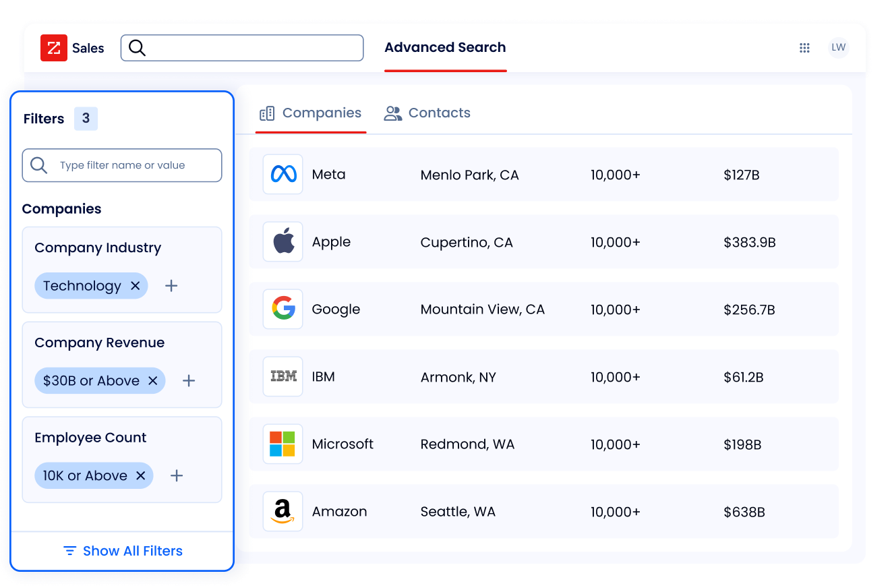Screen dimensions: 890x588
Task: Click Mountain View, CA location
Action: tap(482, 310)
